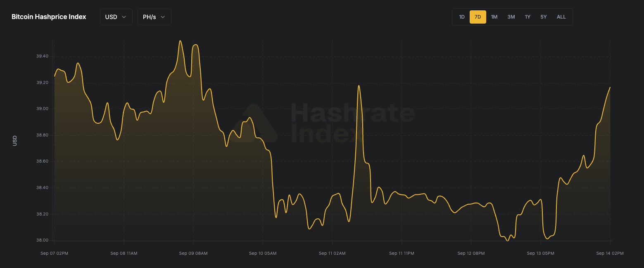Show ALL historical data range
Viewport: 644px width, 268px height.
(561, 17)
